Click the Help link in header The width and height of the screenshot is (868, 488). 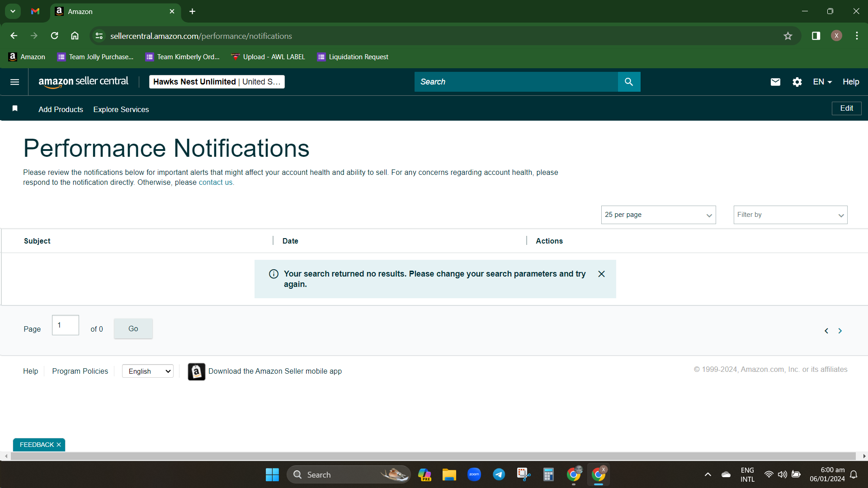click(x=850, y=82)
